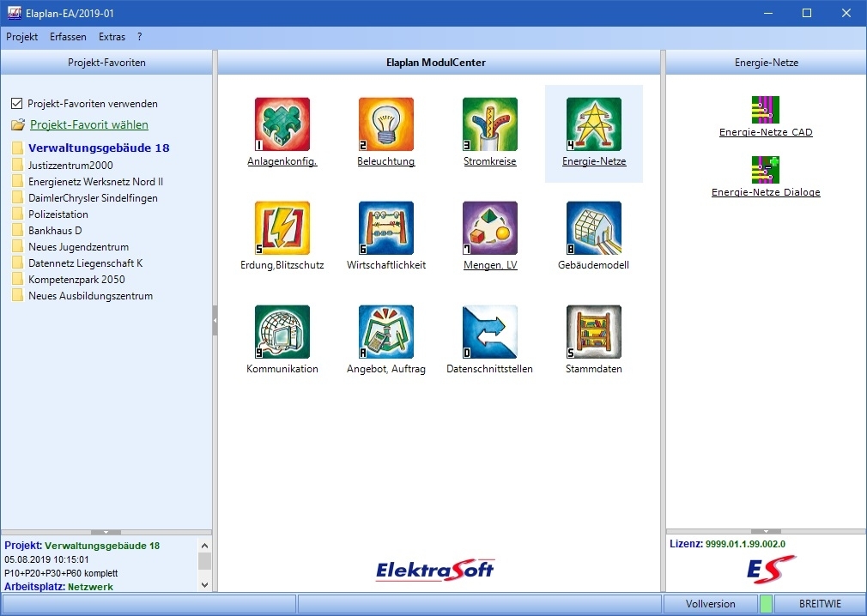This screenshot has width=867, height=616.
Task: Click the Projekt-Favorit wählen link
Action: tap(89, 125)
